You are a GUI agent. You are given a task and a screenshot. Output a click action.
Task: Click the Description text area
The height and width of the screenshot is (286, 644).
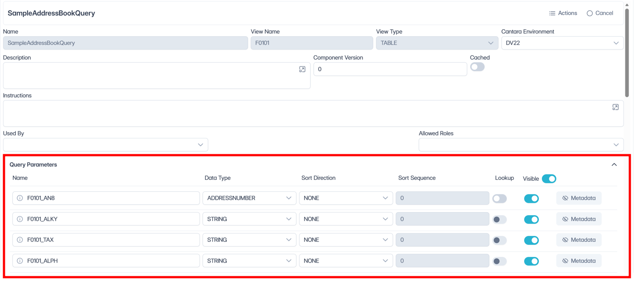[157, 76]
